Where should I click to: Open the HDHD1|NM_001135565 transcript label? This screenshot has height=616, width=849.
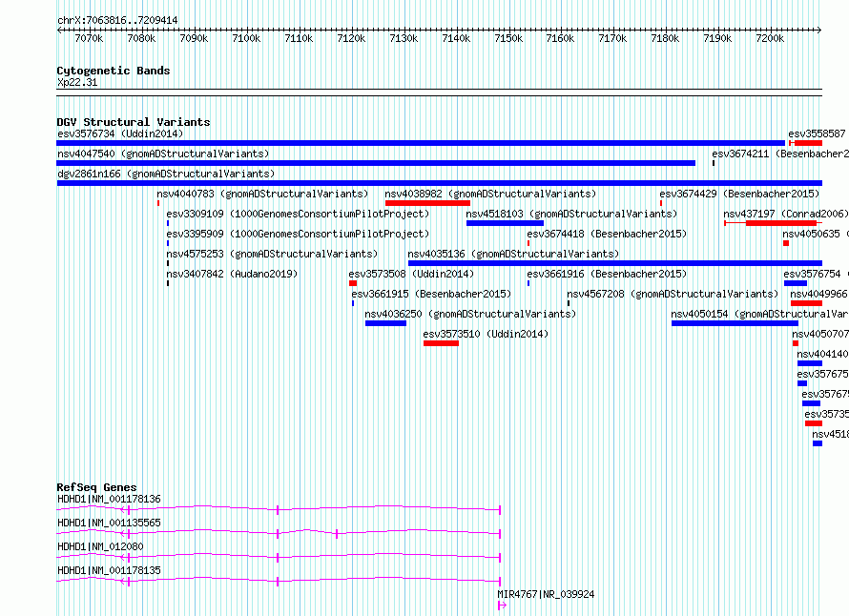click(x=109, y=523)
